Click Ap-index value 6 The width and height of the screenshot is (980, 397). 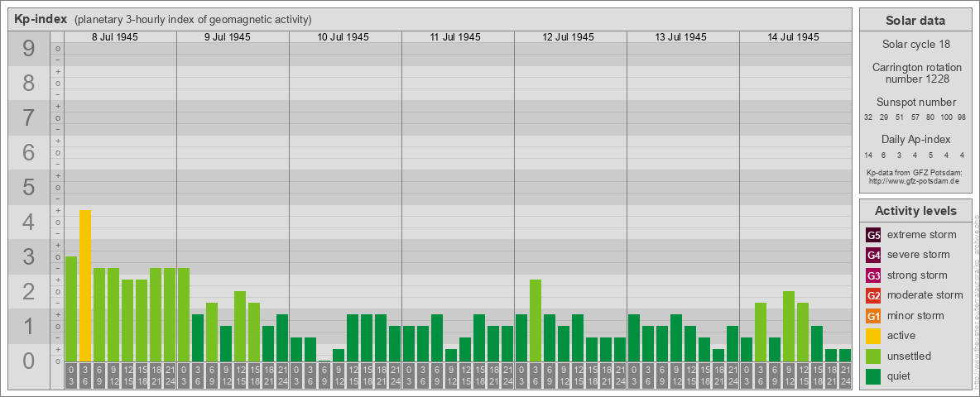pos(884,155)
